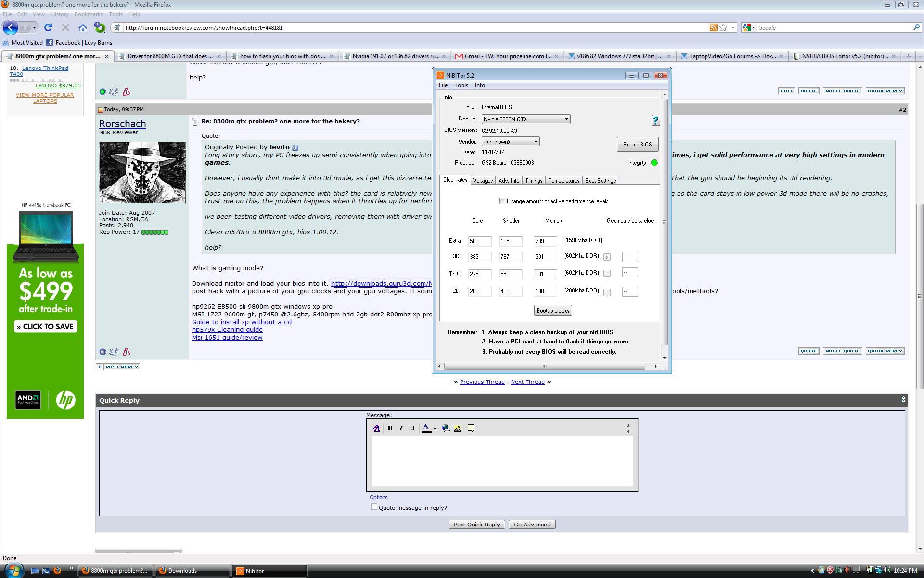
Task: Click the Firefox quick launch icon
Action: tap(57, 571)
